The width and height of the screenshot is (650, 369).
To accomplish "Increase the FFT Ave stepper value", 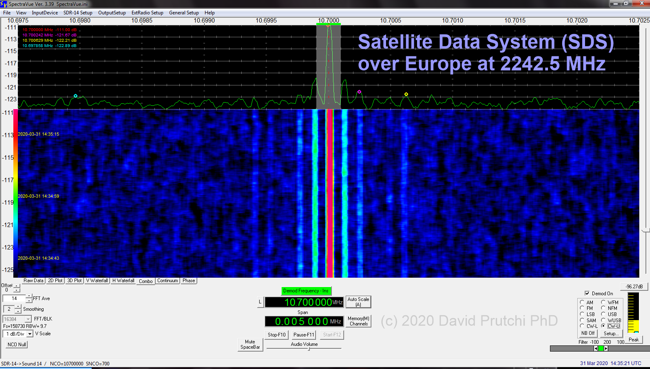I will pos(29,296).
